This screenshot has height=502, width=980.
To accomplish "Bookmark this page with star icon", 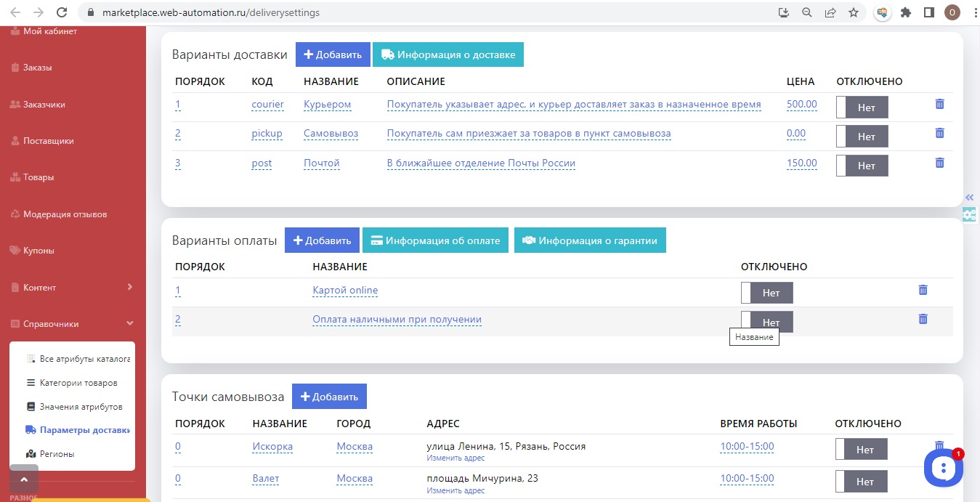I will (854, 12).
